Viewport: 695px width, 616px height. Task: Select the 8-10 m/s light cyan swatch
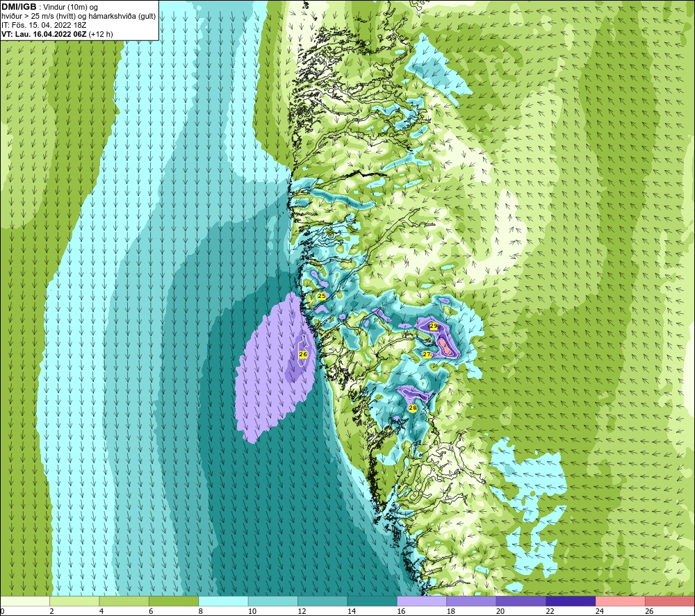223,601
